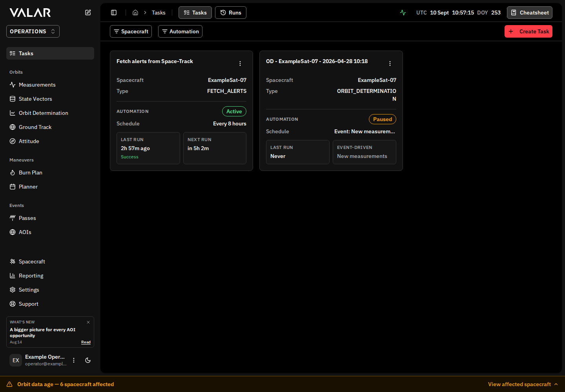Expand the OPERATIONS workspace selector
Image resolution: width=565 pixels, height=392 pixels.
coord(33,31)
